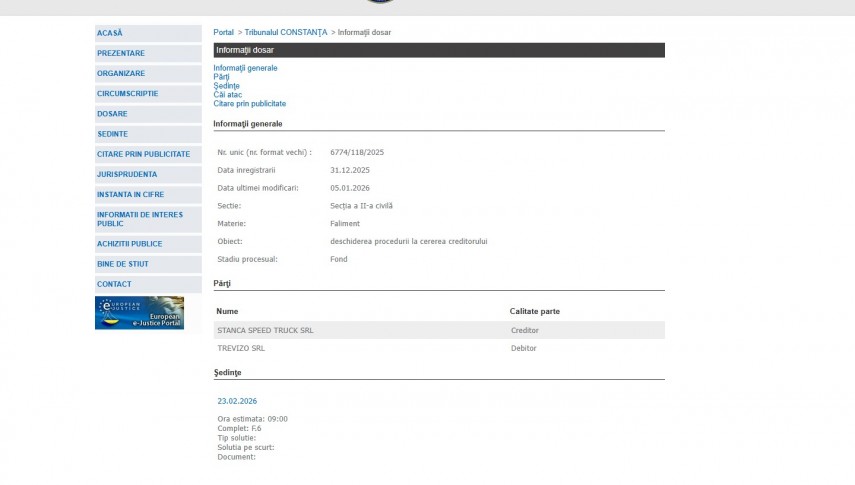Select JURISPRUDENTA from the sidebar
Viewport: 855px width, 485px height.
[127, 174]
